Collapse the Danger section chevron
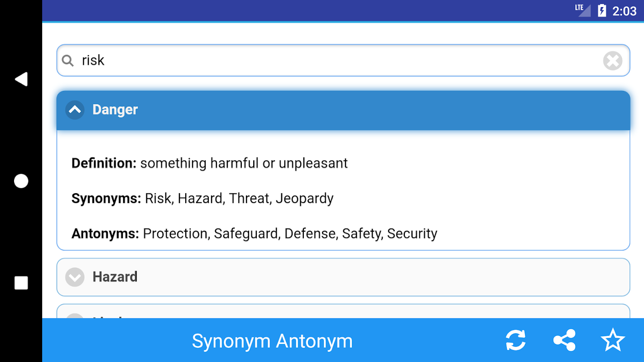 pyautogui.click(x=75, y=110)
